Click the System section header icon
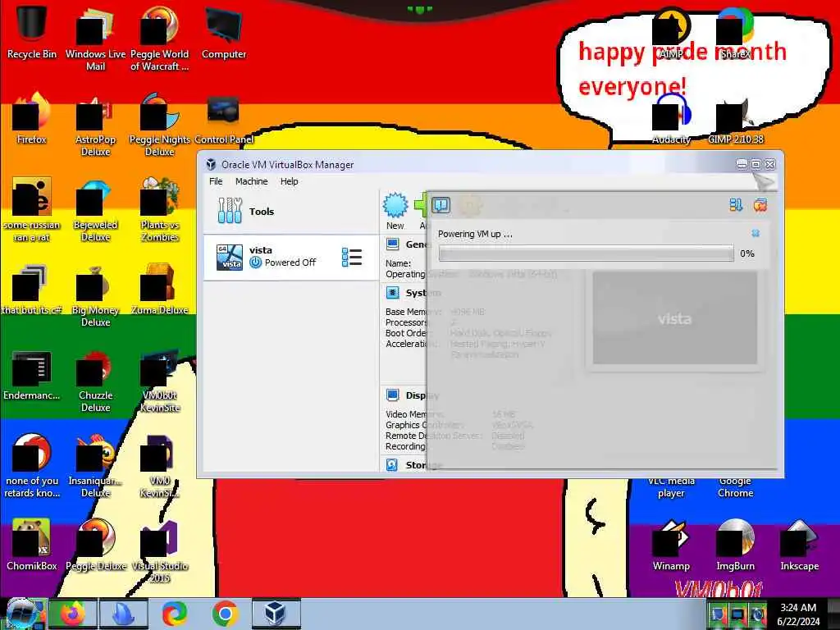840x630 pixels. 393,293
